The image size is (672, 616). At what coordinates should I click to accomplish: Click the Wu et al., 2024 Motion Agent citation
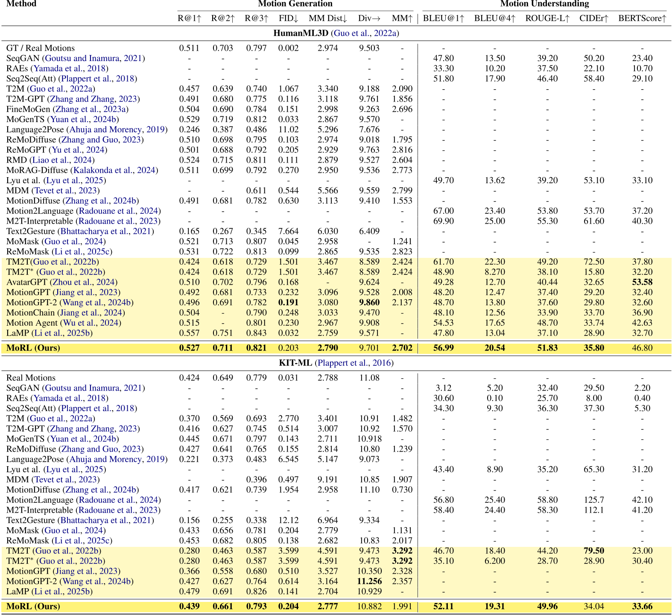(x=91, y=323)
